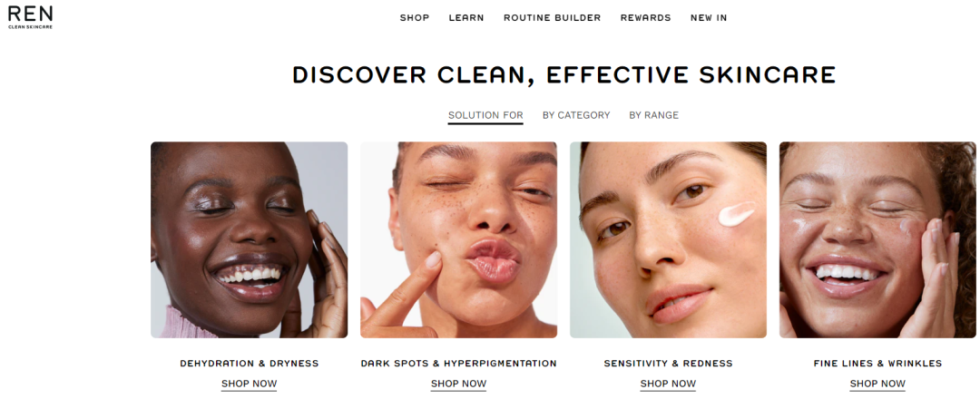
Task: Click Shop Now under Fine Lines & Wrinkles
Action: click(877, 384)
